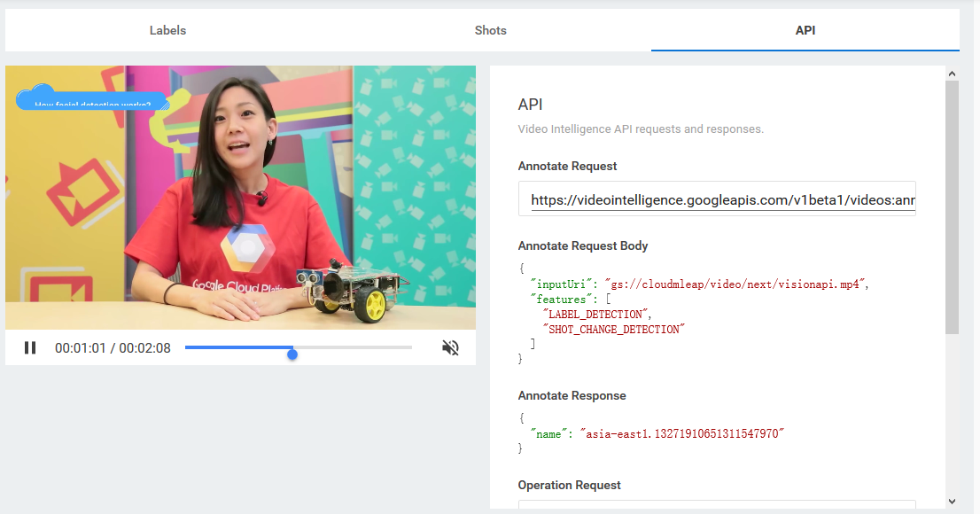
Task: Pause the playing video
Action: [29, 347]
